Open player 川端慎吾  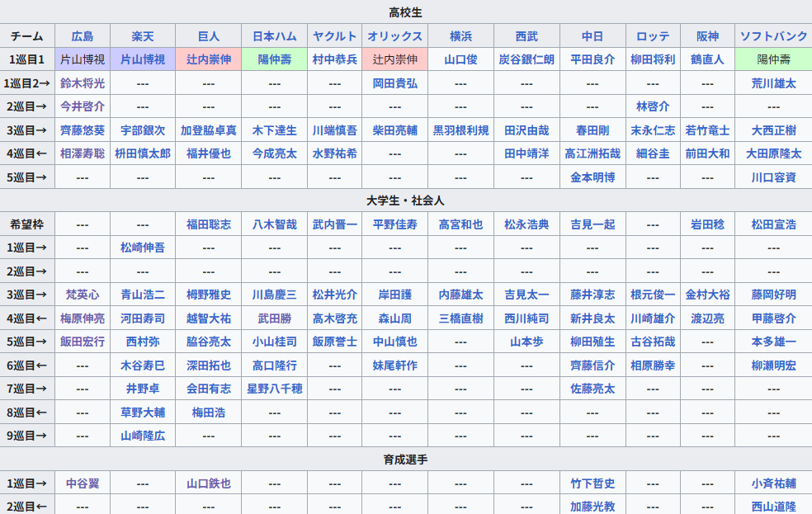(x=334, y=130)
